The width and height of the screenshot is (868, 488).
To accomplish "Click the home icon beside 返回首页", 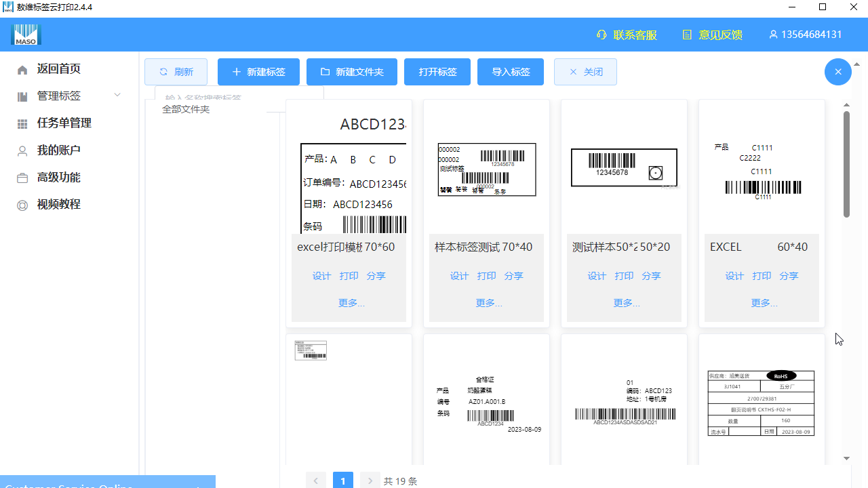I will (x=22, y=70).
